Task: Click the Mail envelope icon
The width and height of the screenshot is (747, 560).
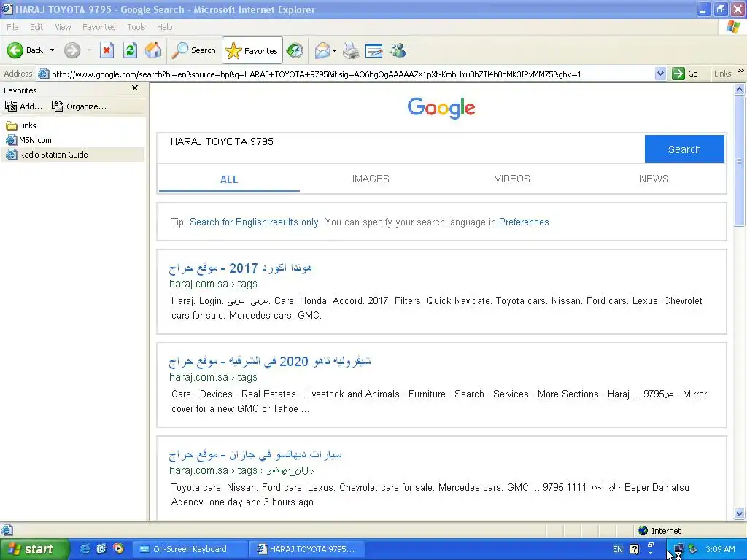Action: coord(322,50)
